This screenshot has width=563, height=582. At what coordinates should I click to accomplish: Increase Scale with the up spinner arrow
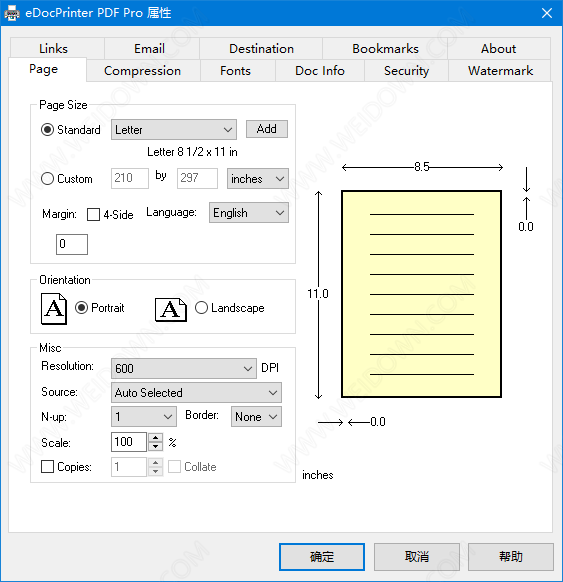tap(156, 437)
